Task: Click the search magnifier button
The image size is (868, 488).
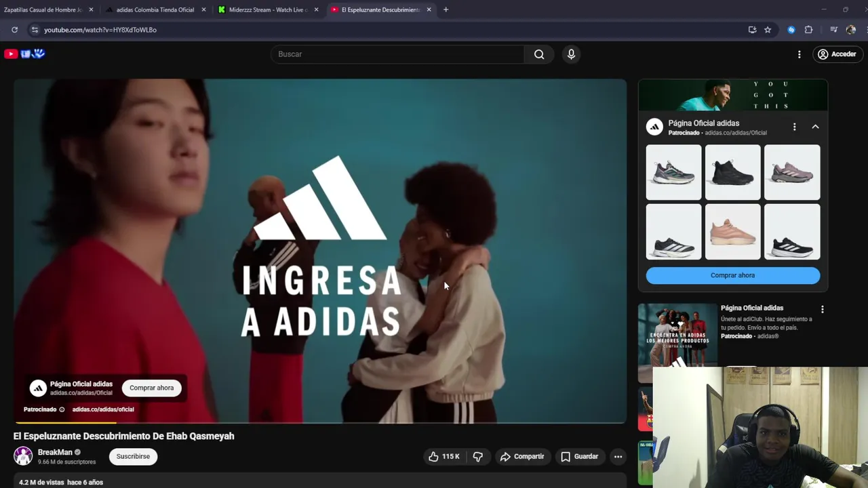Action: pyautogui.click(x=539, y=54)
